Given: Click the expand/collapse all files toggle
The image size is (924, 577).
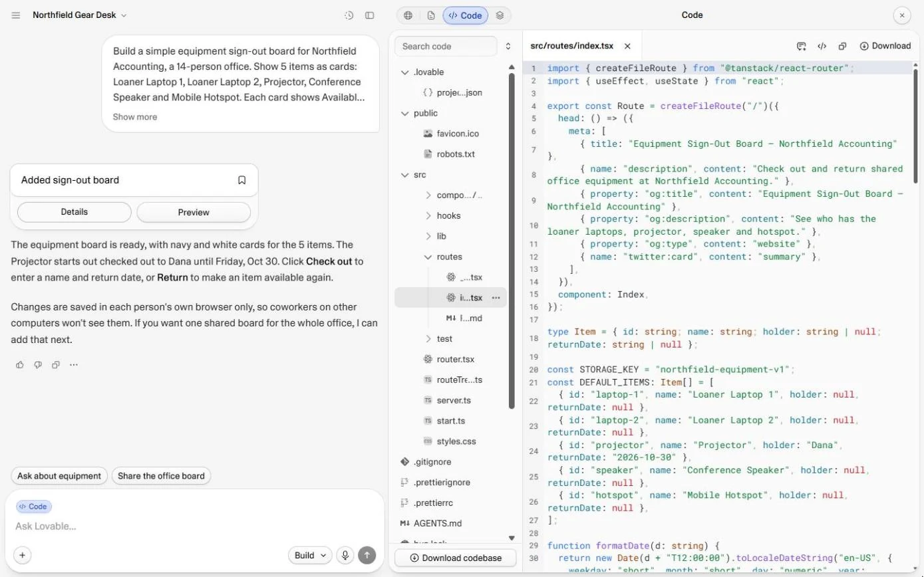Looking at the screenshot, I should click(508, 47).
